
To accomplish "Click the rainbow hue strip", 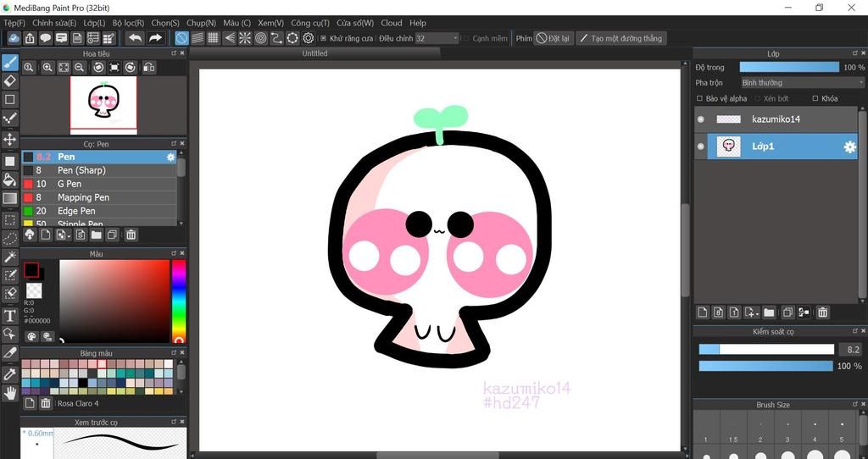I will [x=178, y=301].
